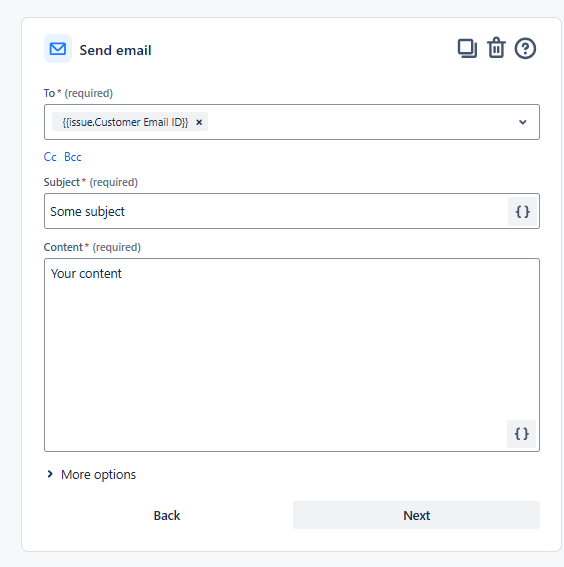Focus the Subject text input
This screenshot has height=567, width=564.
coord(276,211)
